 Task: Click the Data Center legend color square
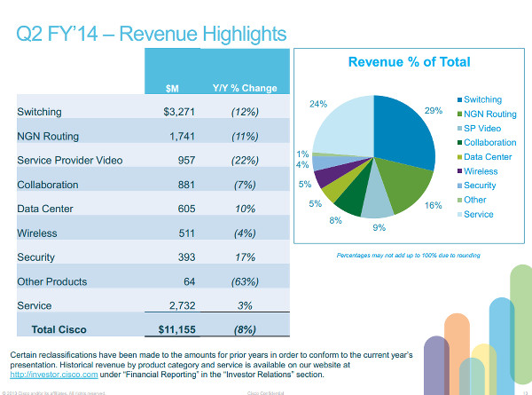click(459, 157)
